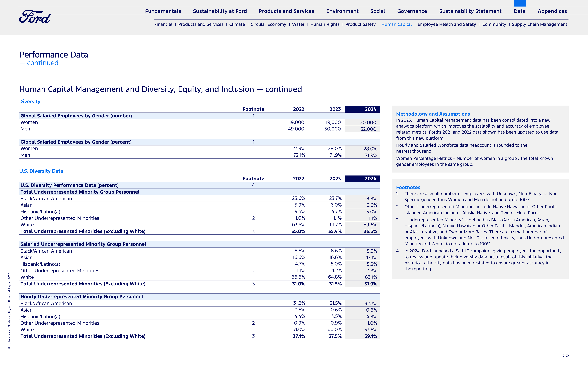The height and width of the screenshot is (368, 588).
Task: Open Employee Health and Safety subsection
Action: click(x=447, y=24)
